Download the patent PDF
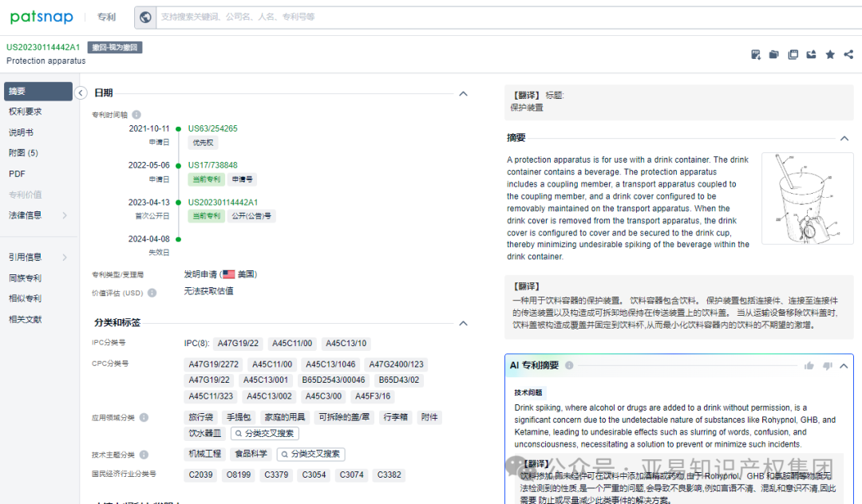The height and width of the screenshot is (504, 862). pos(756,54)
